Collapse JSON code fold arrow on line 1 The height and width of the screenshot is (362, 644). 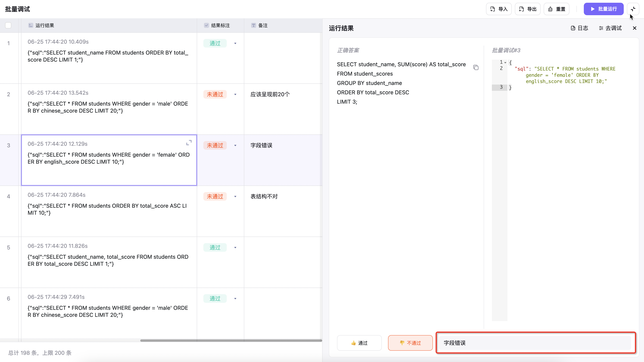(x=505, y=63)
